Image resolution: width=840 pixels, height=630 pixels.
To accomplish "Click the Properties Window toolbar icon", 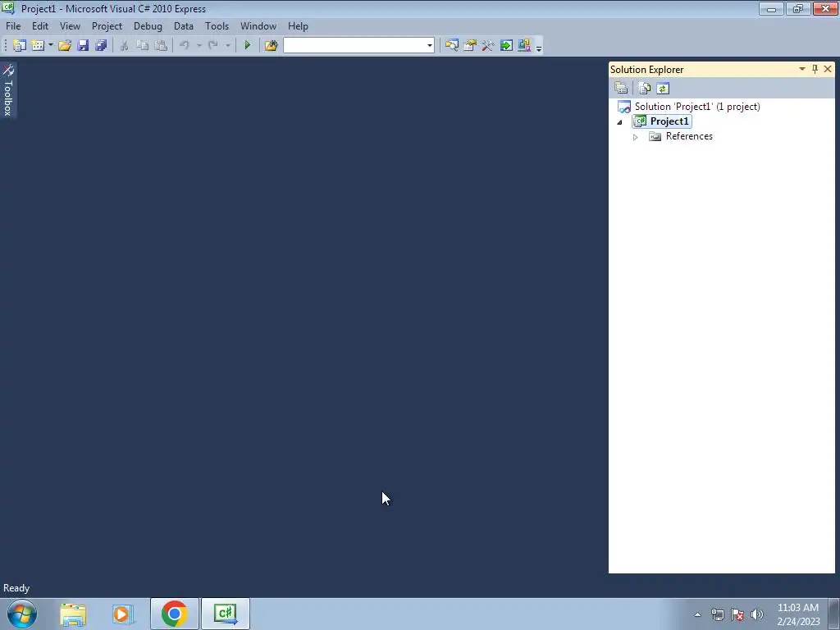I will click(470, 46).
